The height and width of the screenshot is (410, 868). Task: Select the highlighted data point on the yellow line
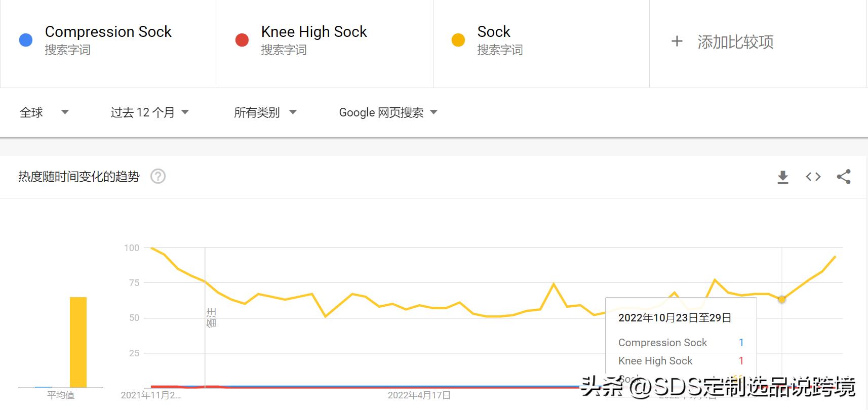(x=781, y=300)
